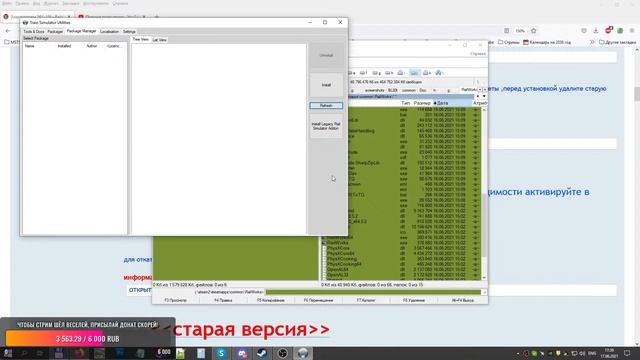The image size is (640, 360).
Task: Click the bookmark star icon in browser
Action: pos(533,31)
